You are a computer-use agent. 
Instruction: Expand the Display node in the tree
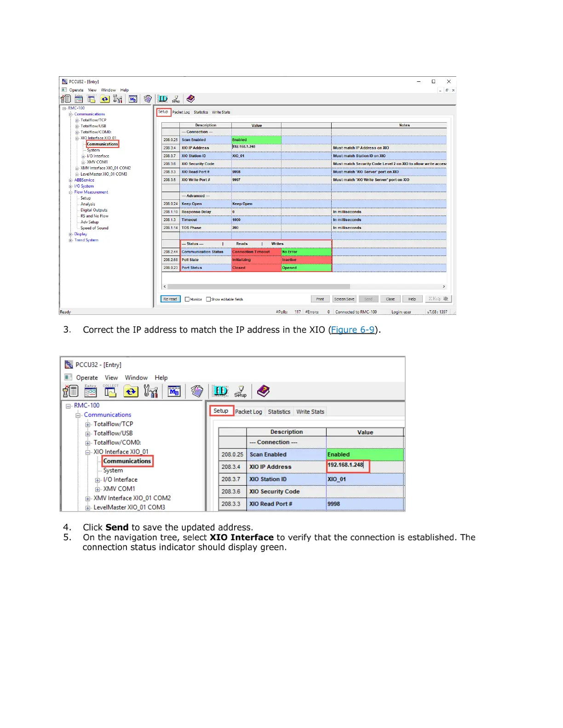coord(71,234)
